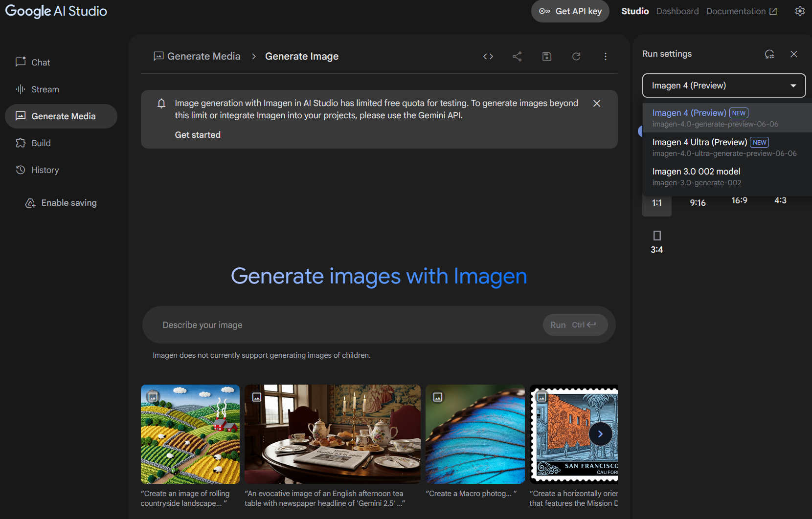Image resolution: width=812 pixels, height=519 pixels.
Task: Open the settings gear icon
Action: [x=800, y=11]
